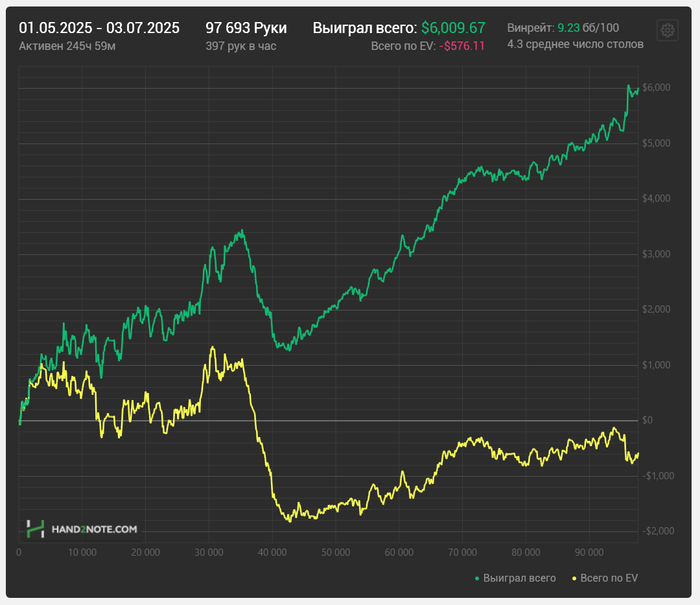Click the -$1,000 y-axis label
Screen dimensions: 700x605
pyautogui.click(x=658, y=476)
